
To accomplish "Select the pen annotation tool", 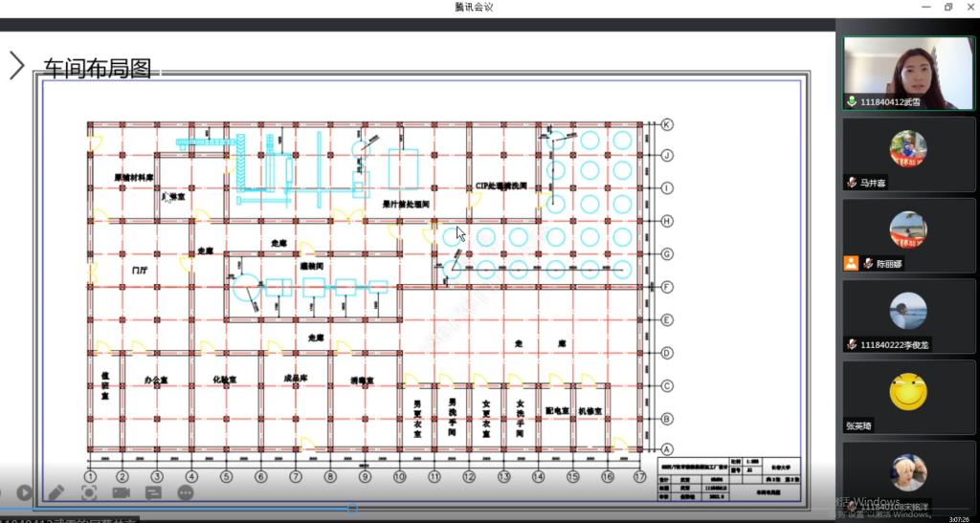I will (56, 492).
